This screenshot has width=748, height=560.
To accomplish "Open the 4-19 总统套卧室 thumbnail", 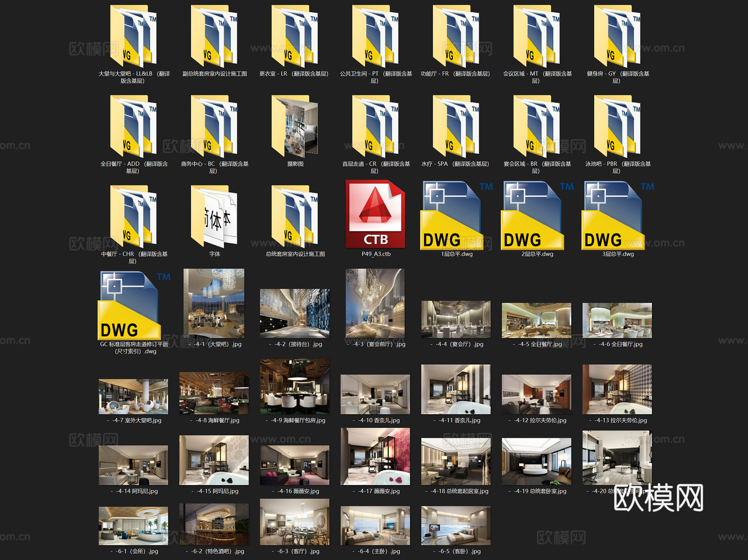I will pos(536,461).
